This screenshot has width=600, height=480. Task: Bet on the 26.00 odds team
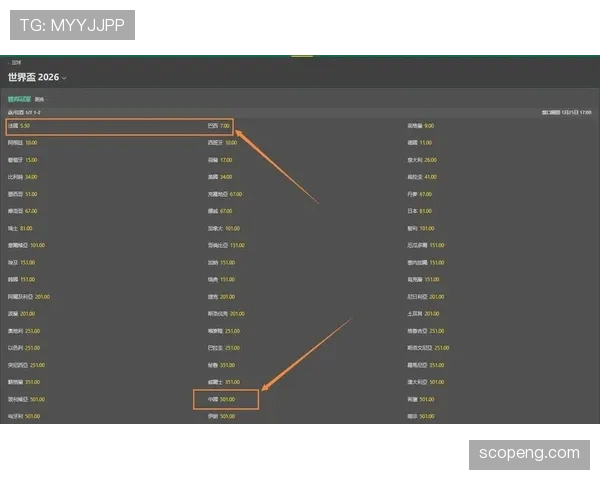pos(422,160)
